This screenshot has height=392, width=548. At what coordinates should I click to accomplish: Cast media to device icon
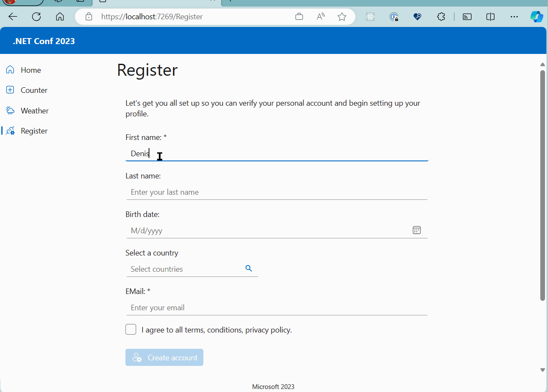[467, 17]
